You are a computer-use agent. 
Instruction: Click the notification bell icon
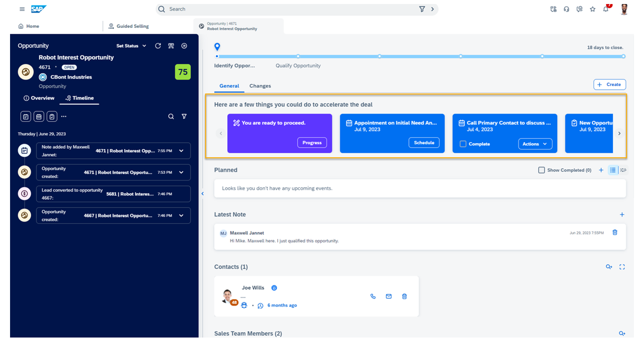(x=606, y=9)
